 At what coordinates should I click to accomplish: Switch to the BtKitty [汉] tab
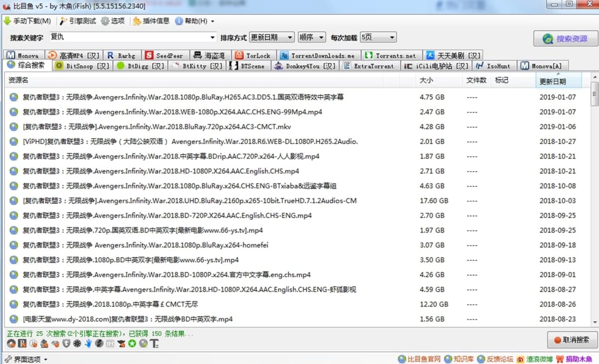tap(197, 66)
